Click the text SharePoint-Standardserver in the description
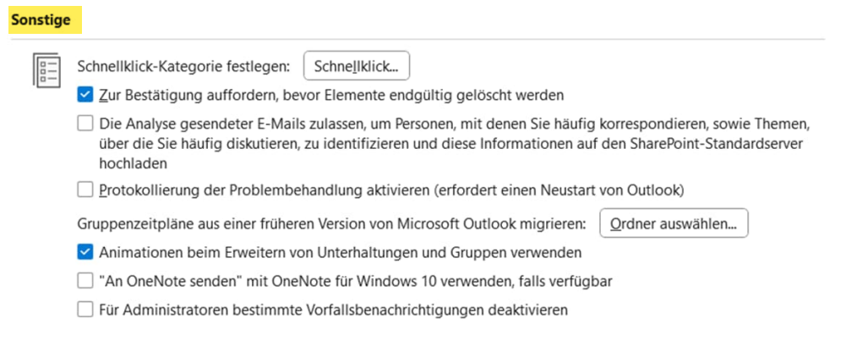The height and width of the screenshot is (352, 868). (x=721, y=143)
